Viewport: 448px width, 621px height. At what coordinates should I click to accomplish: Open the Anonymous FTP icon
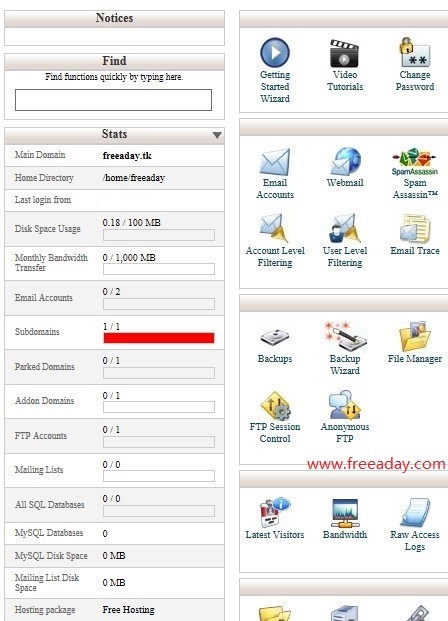[344, 405]
